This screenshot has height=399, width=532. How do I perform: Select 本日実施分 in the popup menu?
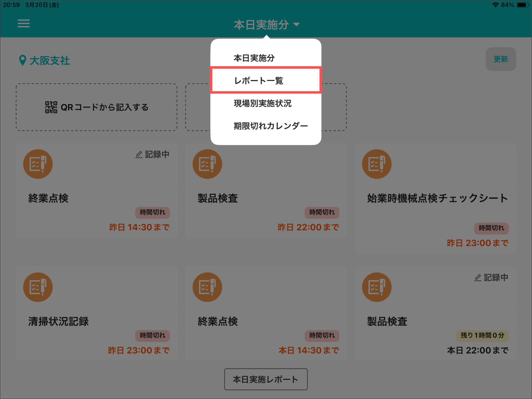coord(254,58)
